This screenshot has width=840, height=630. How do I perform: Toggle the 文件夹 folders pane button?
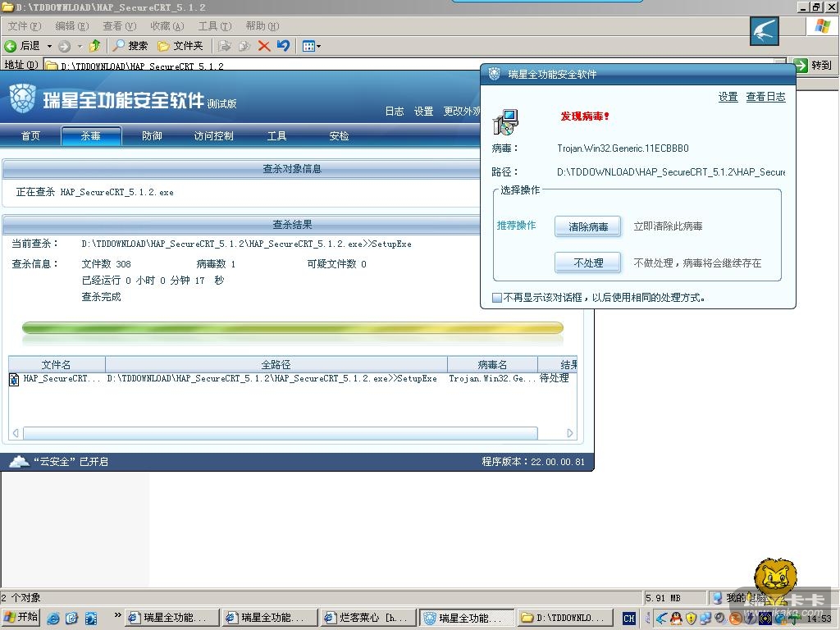point(180,46)
